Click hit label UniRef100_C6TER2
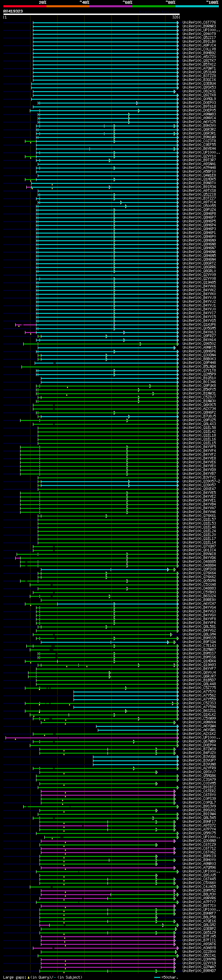222x980 pixels. coord(199,791)
